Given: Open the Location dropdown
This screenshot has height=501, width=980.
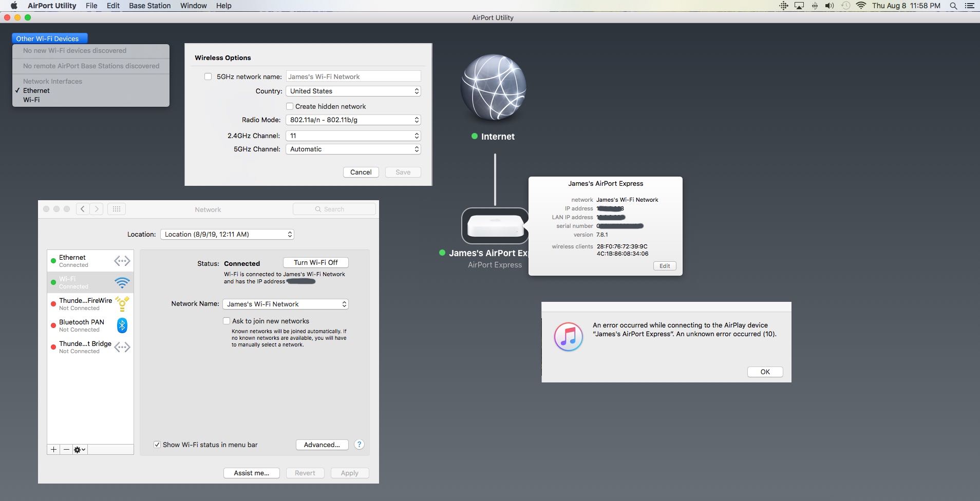Looking at the screenshot, I should pos(227,234).
